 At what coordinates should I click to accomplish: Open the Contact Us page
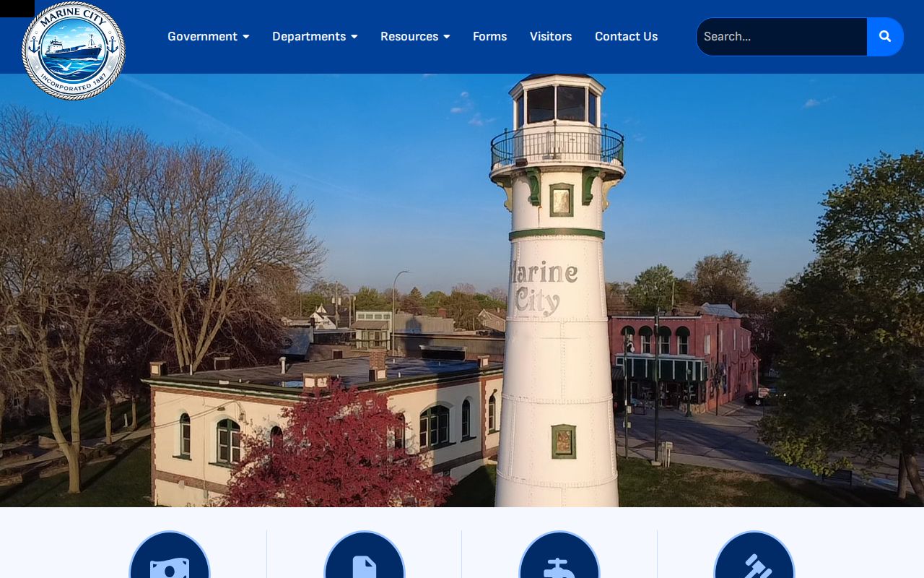(627, 36)
